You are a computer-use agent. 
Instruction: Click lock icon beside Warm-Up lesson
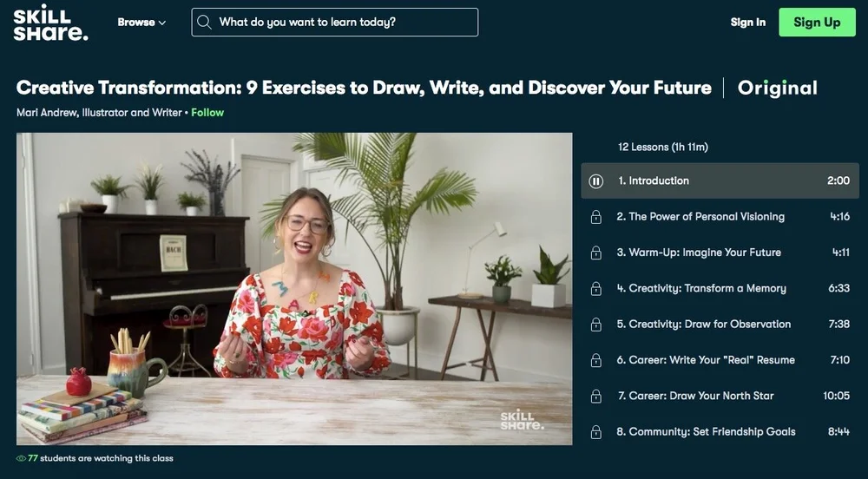(x=595, y=253)
